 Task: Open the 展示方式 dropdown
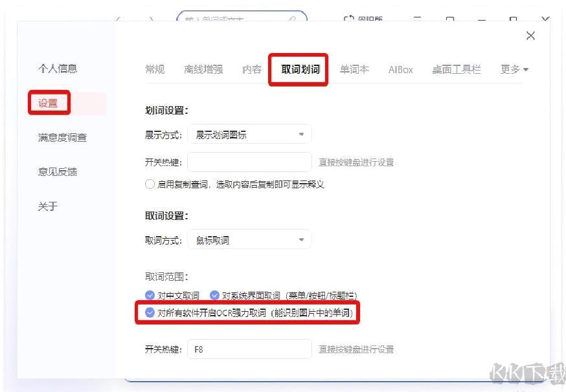249,135
